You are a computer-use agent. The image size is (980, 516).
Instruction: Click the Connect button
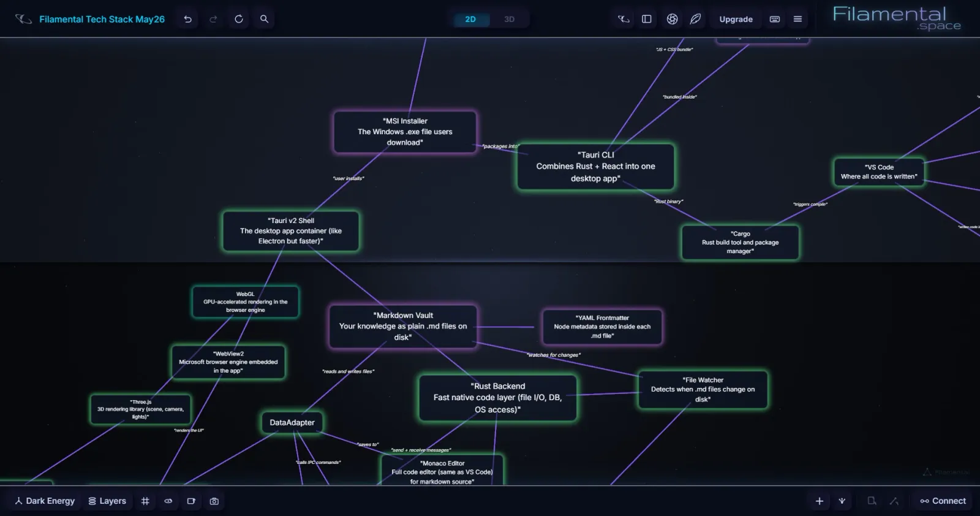[x=943, y=501]
